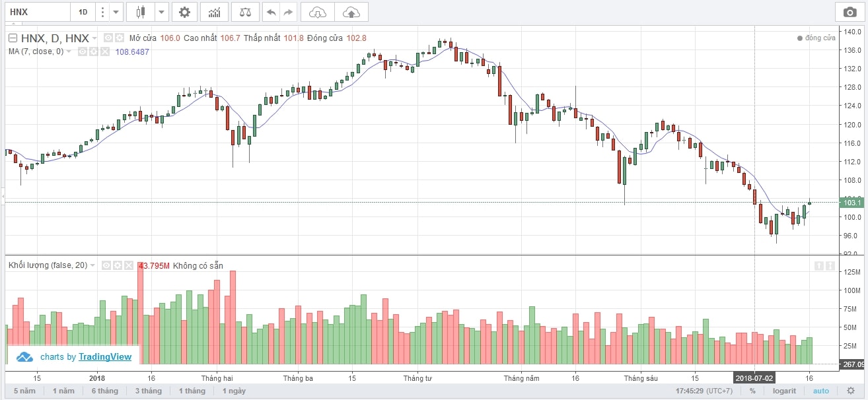Enable the auto scale option
The image size is (868, 400).
tap(820, 391)
